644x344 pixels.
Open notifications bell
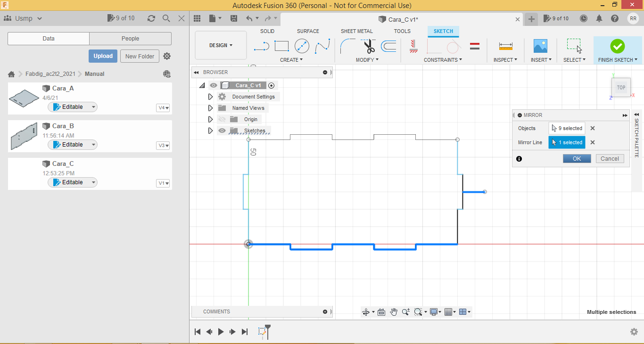click(599, 18)
